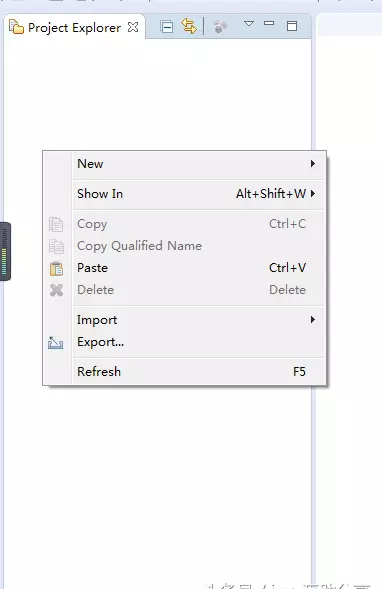Expand the Show In submenu arrow

point(313,194)
